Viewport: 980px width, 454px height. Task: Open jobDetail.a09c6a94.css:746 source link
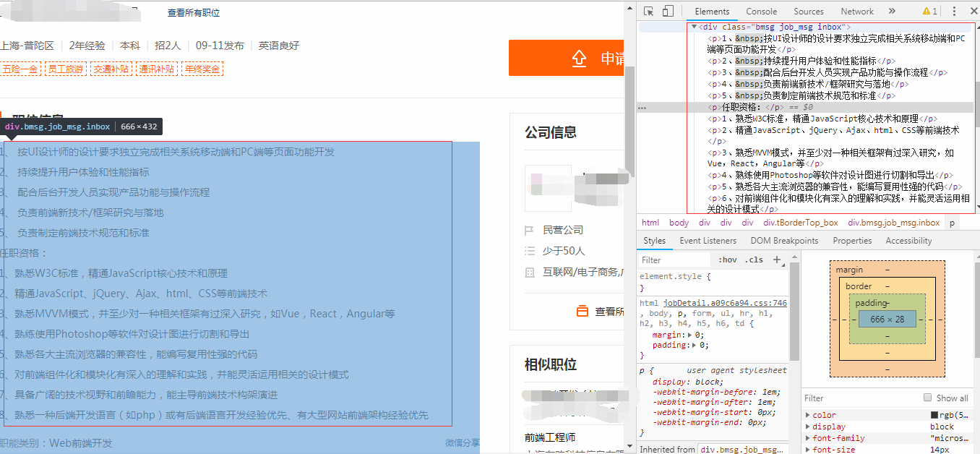point(725,304)
